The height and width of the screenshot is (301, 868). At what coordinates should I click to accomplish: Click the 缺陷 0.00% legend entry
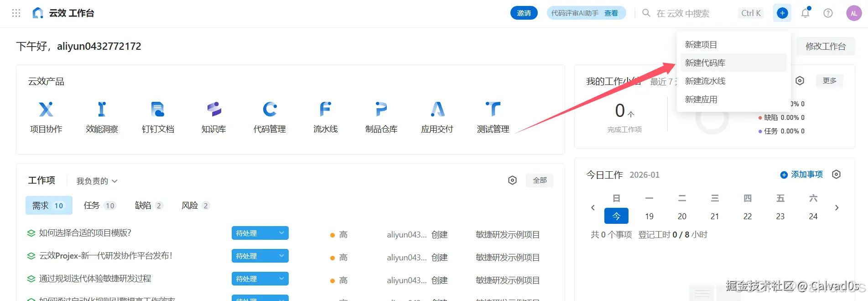(x=781, y=117)
